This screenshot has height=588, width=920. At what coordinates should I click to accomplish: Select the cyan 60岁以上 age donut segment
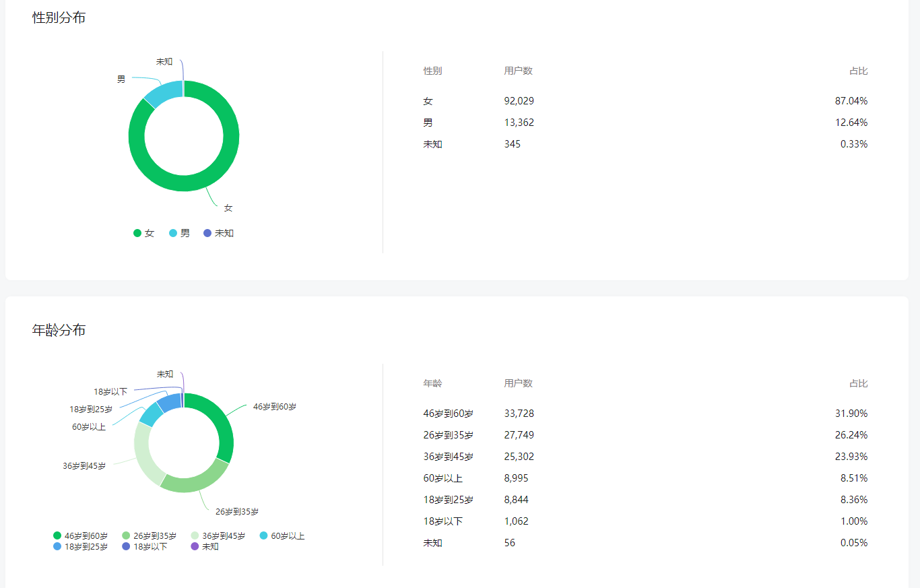point(151,414)
